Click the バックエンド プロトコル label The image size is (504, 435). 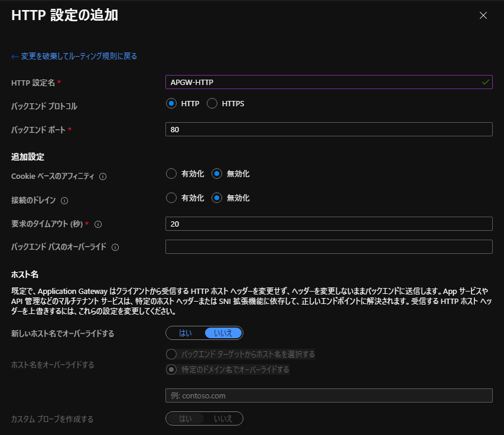44,106
